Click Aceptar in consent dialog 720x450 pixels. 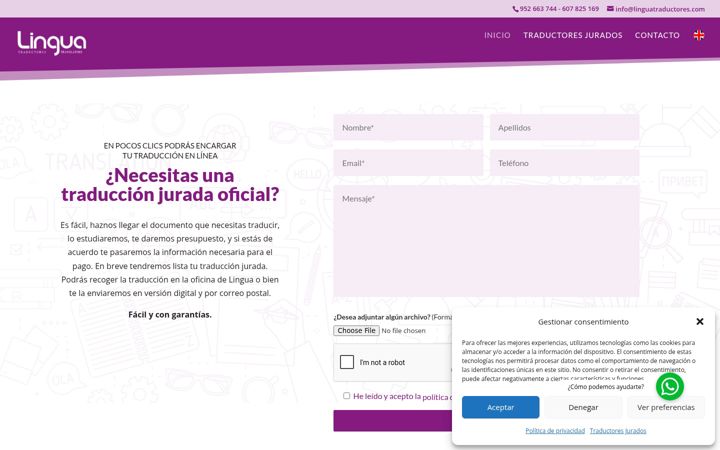pos(501,407)
